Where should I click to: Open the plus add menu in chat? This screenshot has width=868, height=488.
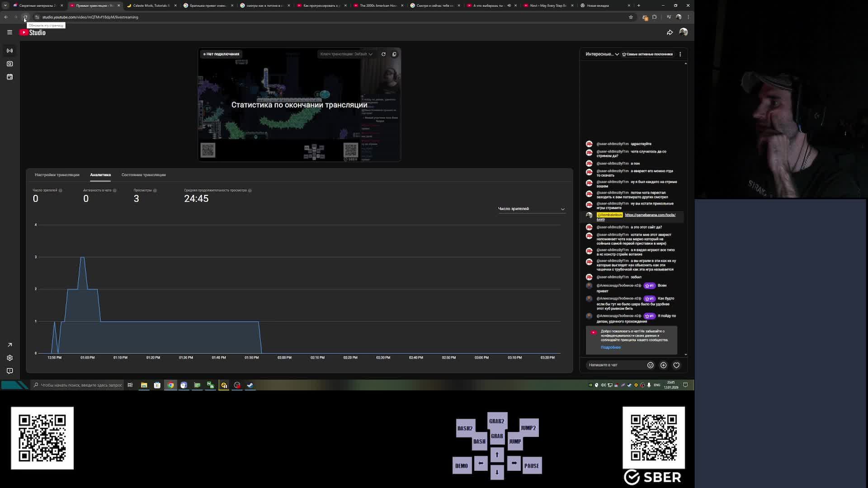pos(663,365)
